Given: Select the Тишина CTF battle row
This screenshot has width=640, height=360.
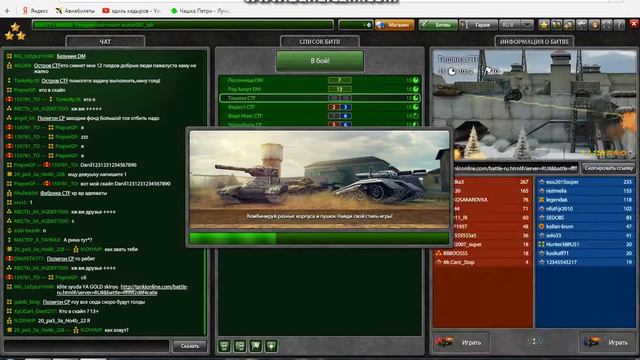Looking at the screenshot, I should 320,98.
